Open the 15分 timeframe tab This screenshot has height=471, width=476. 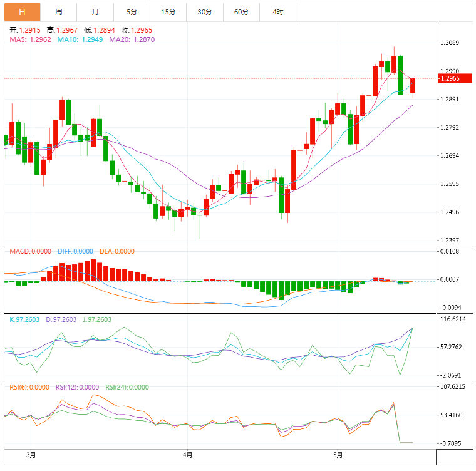(168, 12)
